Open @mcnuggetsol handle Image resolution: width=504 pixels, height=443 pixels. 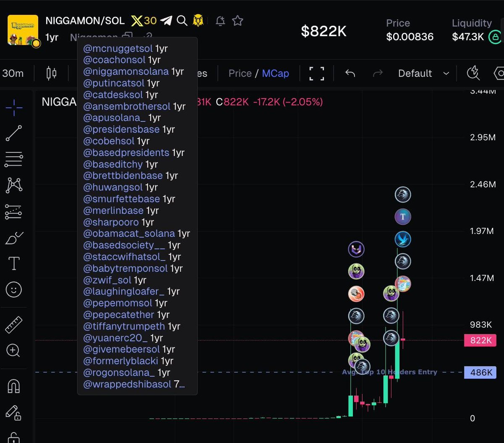(118, 48)
